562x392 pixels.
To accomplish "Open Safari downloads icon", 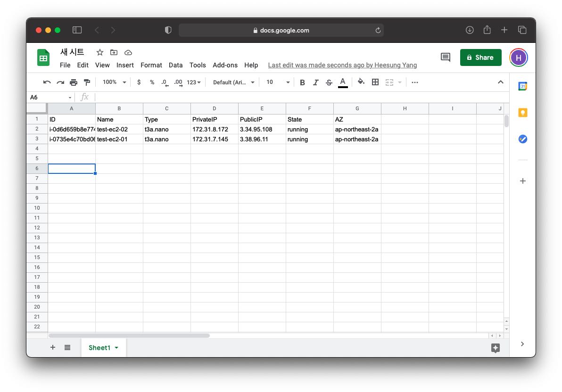I will 470,30.
